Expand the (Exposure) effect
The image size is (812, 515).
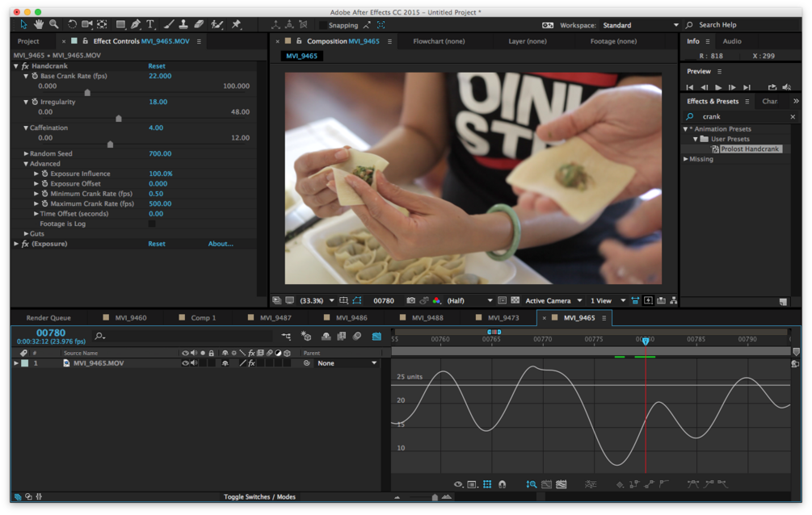pyautogui.click(x=16, y=244)
